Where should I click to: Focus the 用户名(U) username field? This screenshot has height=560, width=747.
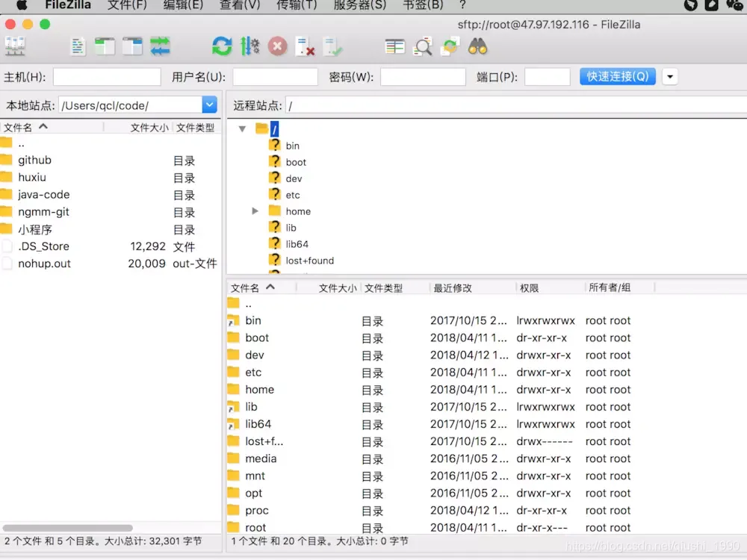click(x=276, y=77)
